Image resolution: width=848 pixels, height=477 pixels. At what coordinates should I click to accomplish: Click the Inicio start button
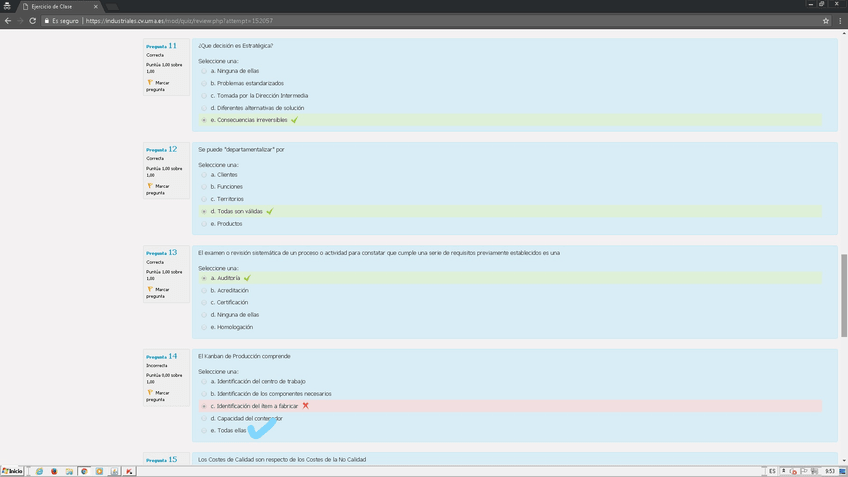[12, 471]
